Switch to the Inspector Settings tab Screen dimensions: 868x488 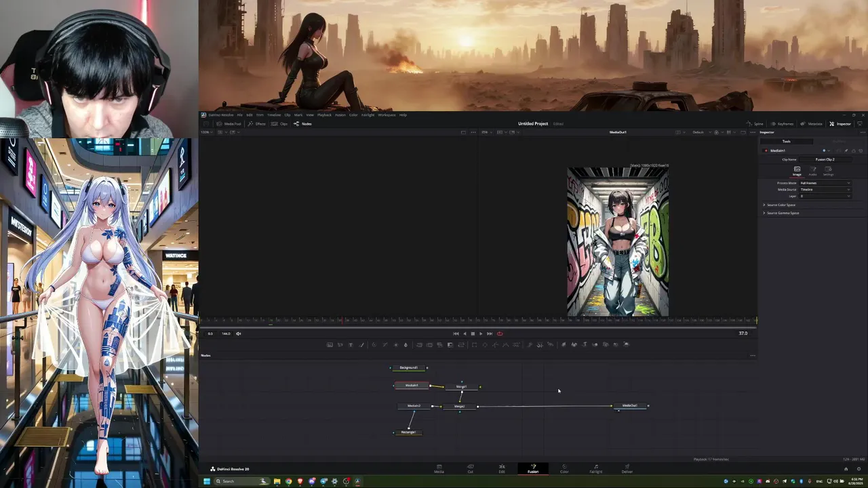[828, 171]
